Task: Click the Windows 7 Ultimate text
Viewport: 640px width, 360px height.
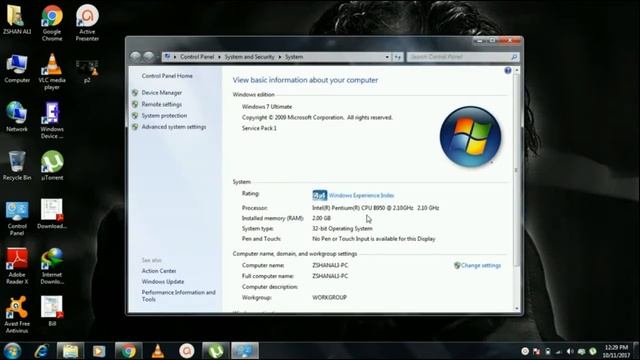Action: coord(267,107)
